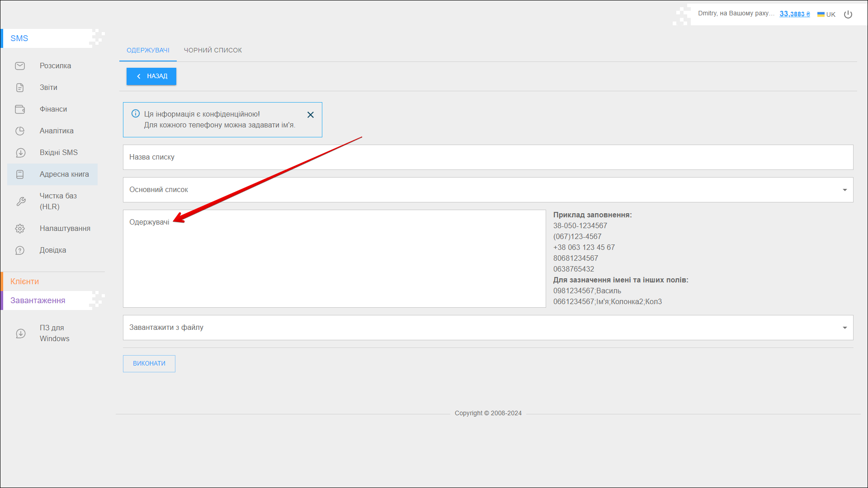The image size is (868, 488).
Task: Click the Налаштування gear icon
Action: coord(20,229)
